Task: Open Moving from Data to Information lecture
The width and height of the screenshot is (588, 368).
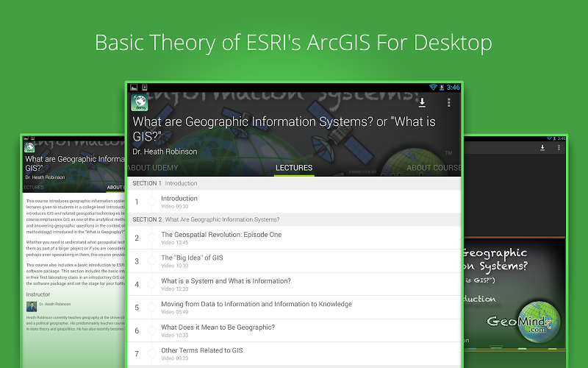Action: click(x=294, y=308)
